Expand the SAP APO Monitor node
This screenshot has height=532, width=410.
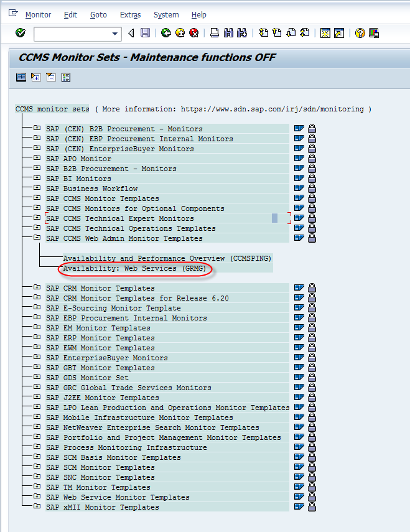(x=37, y=158)
